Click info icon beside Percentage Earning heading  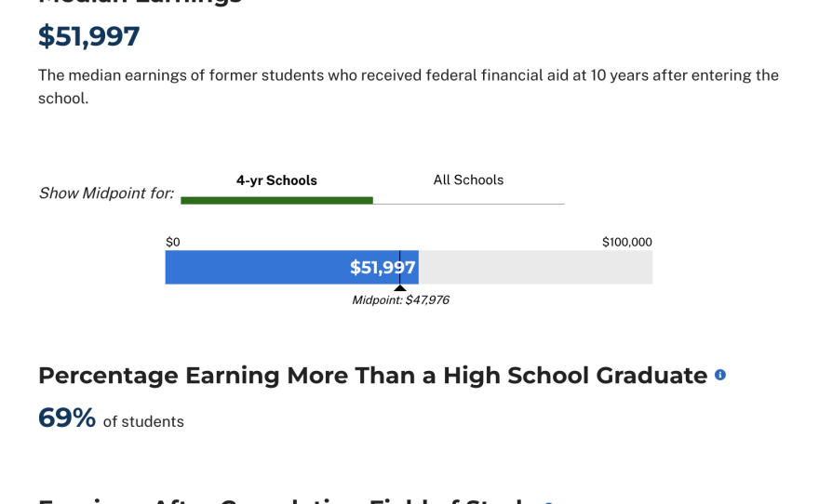tap(720, 375)
